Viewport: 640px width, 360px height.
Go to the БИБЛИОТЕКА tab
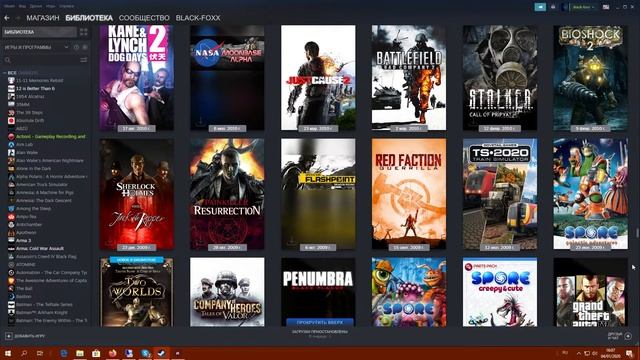click(x=89, y=18)
